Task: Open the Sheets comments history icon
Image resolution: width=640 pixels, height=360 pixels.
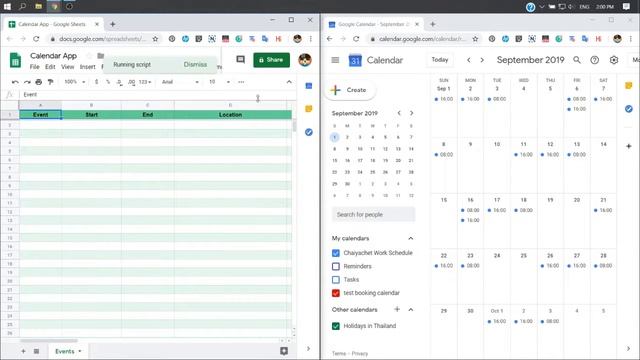Action: (240, 60)
